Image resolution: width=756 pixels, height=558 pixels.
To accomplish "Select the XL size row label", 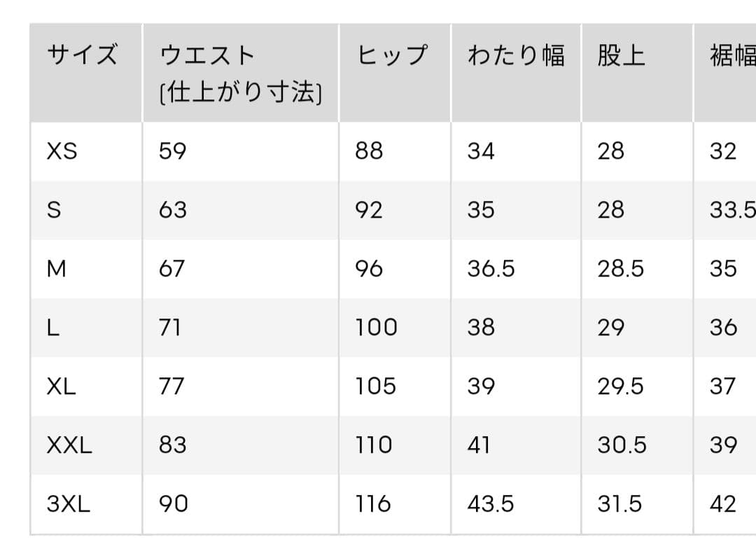I will tap(61, 386).
